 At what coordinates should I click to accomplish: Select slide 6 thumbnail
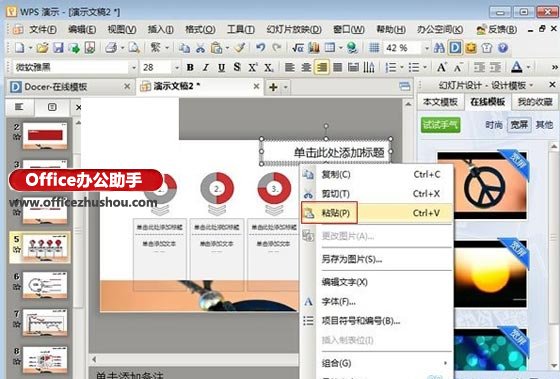coord(45,285)
